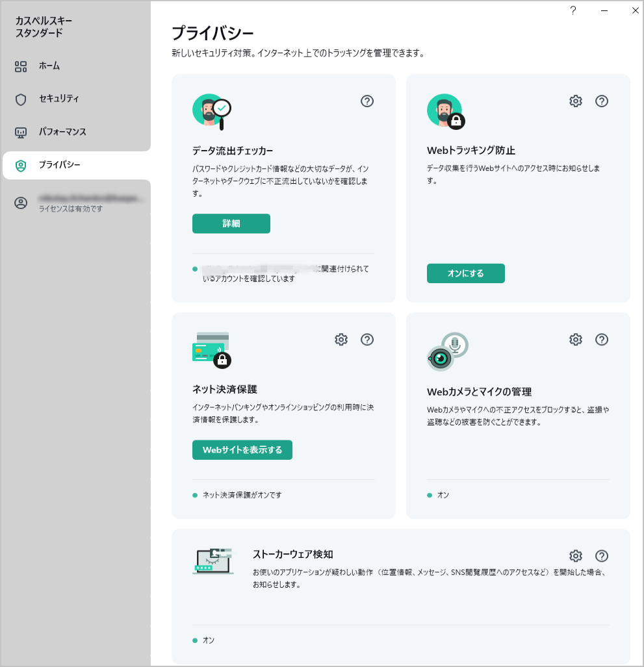
Task: Click the ストーカーウェア検知 laptop icon
Action: tap(213, 561)
